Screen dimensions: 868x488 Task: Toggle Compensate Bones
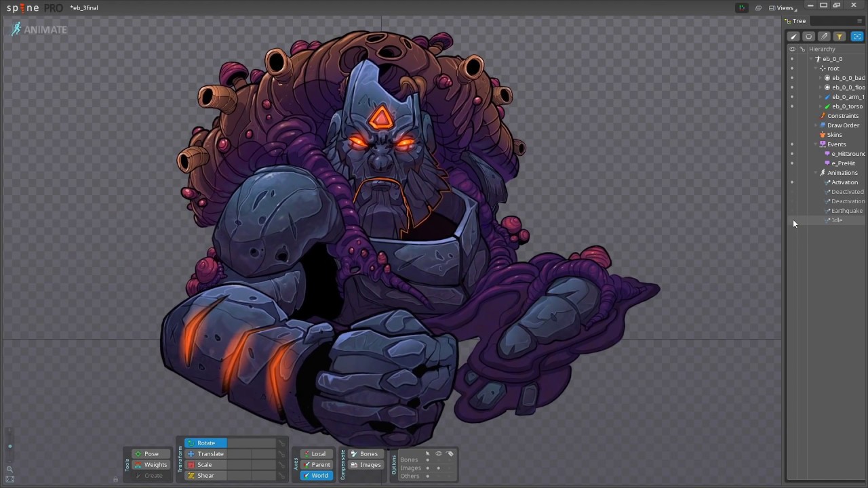(x=365, y=454)
